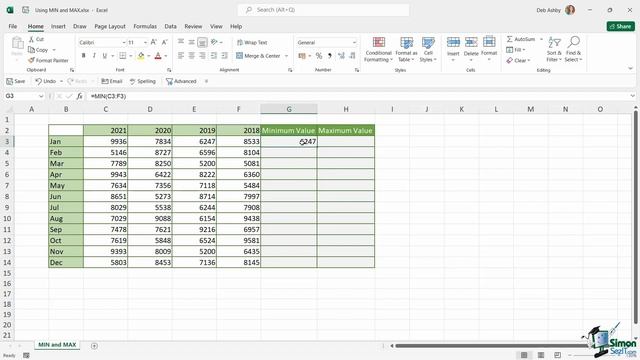Open Conditional Formatting menu

378,49
